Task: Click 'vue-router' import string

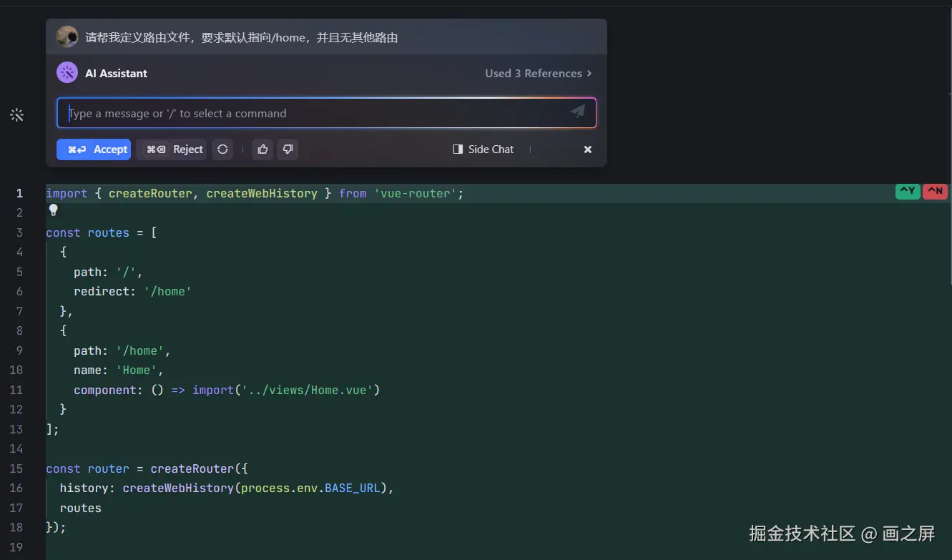Action: [x=416, y=193]
